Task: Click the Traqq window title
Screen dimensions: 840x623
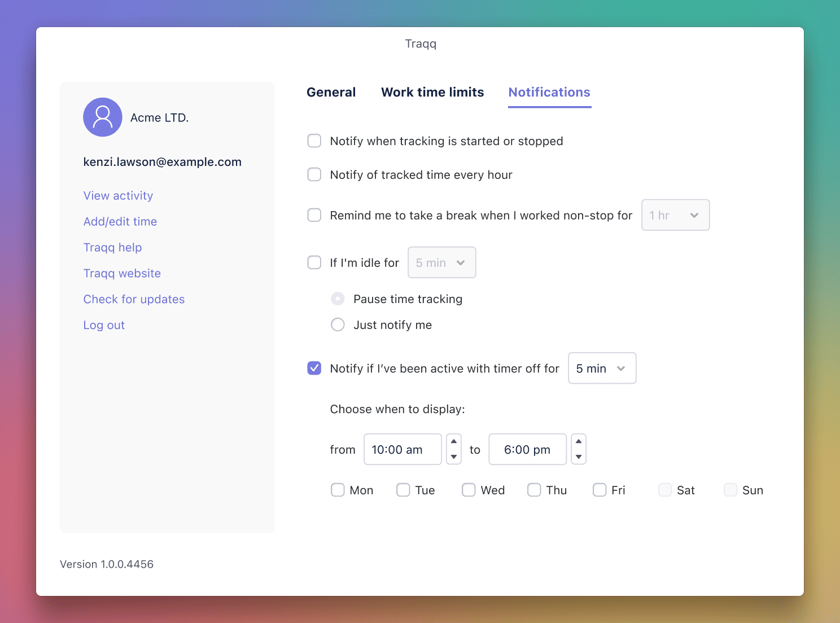Action: click(x=421, y=44)
